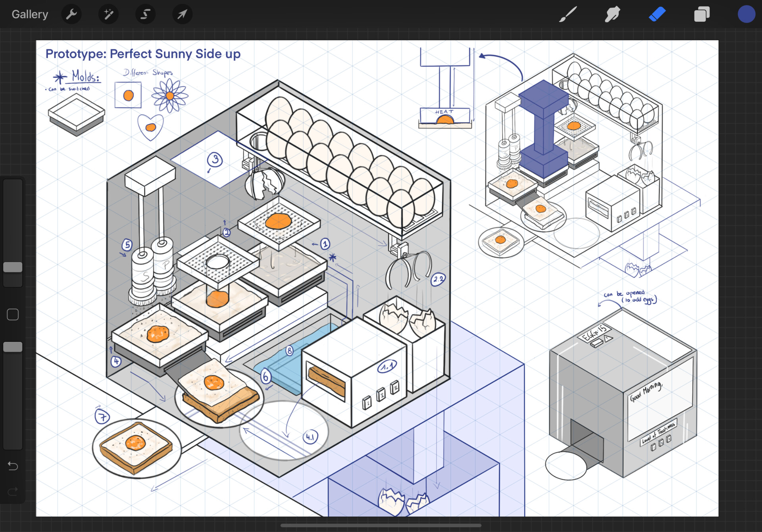Click the HEAT label in the diagram
This screenshot has height=532, width=762.
444,112
